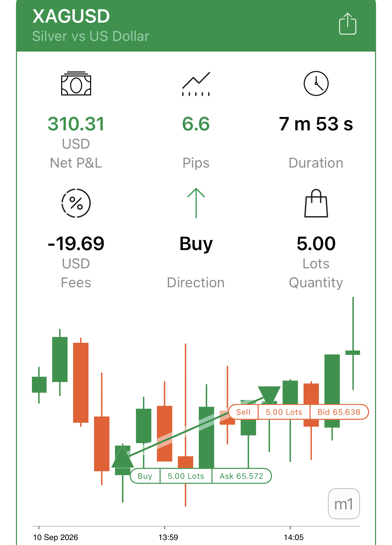Click the Buy label on chart
The width and height of the screenshot is (392, 545).
pyautogui.click(x=145, y=476)
